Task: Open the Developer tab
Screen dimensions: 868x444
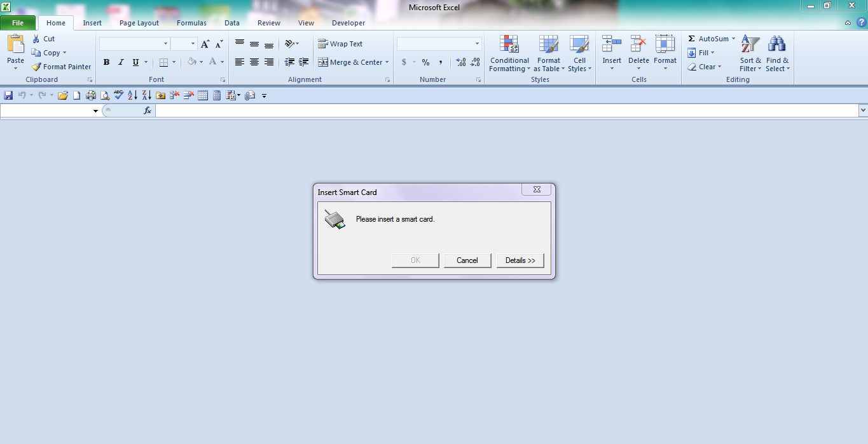Action: pos(348,22)
